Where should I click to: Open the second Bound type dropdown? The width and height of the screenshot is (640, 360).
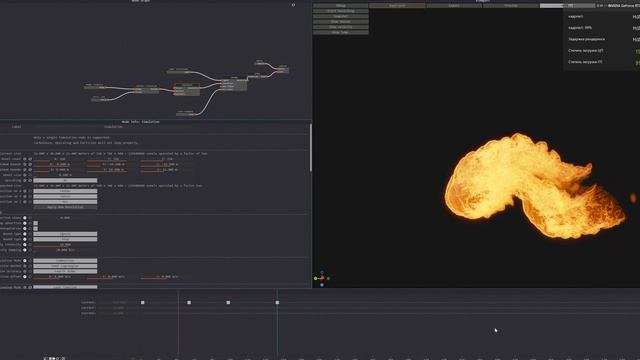(65, 239)
